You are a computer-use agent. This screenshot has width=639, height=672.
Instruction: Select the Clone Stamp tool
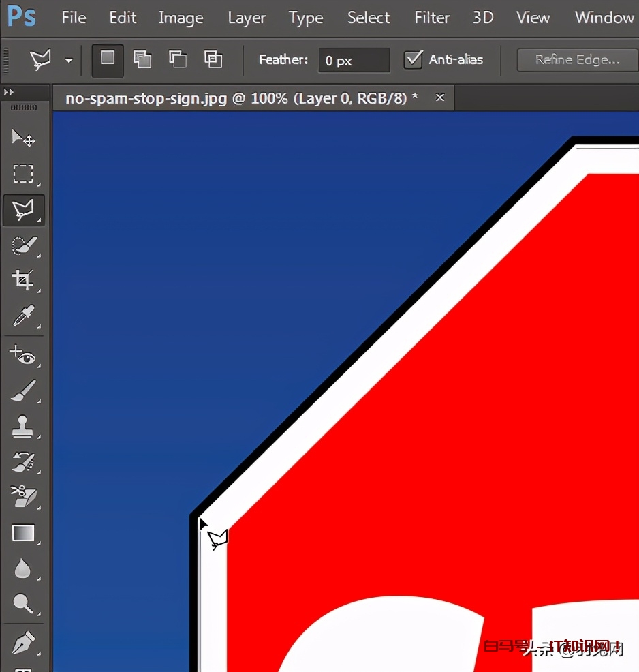tap(23, 427)
